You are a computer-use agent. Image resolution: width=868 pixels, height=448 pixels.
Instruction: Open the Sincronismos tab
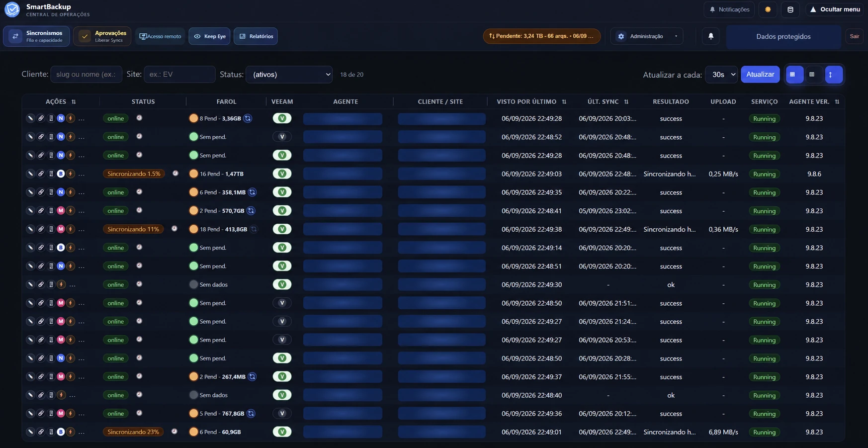pos(36,36)
